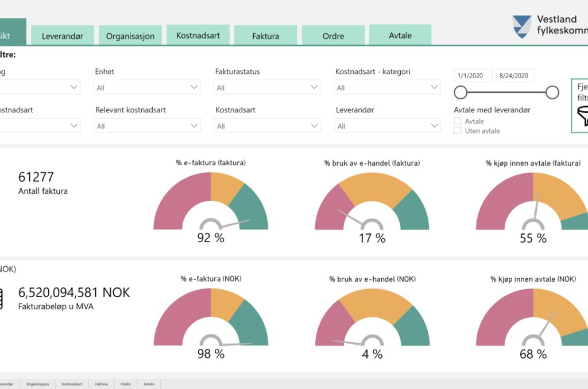Switch to the Leverandør tab
Image resolution: width=588 pixels, height=389 pixels.
pos(62,36)
